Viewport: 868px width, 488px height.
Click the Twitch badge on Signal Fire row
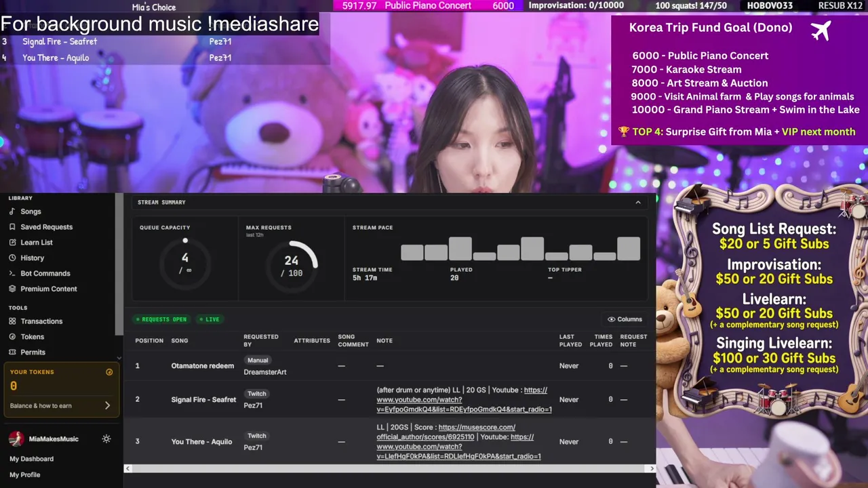click(x=257, y=394)
